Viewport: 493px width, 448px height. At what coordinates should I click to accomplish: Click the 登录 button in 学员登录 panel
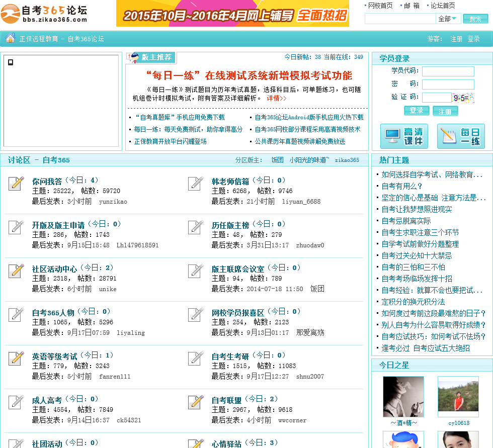click(417, 111)
